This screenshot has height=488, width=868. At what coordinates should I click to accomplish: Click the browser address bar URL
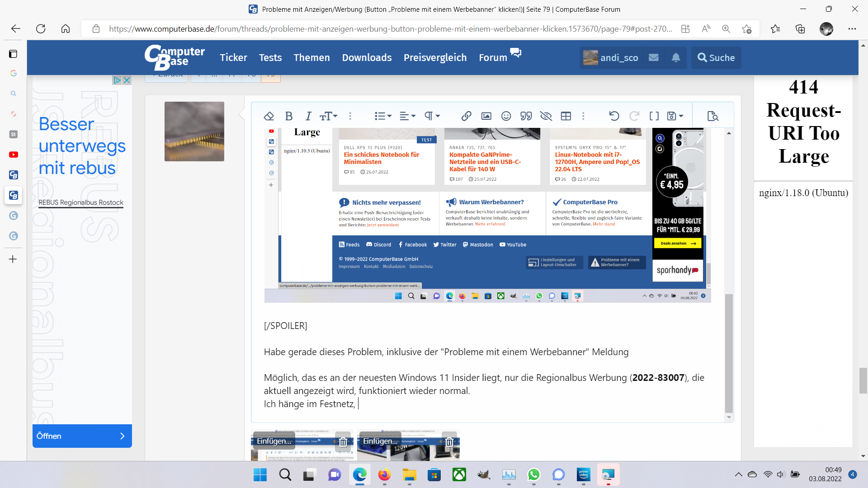[391, 28]
